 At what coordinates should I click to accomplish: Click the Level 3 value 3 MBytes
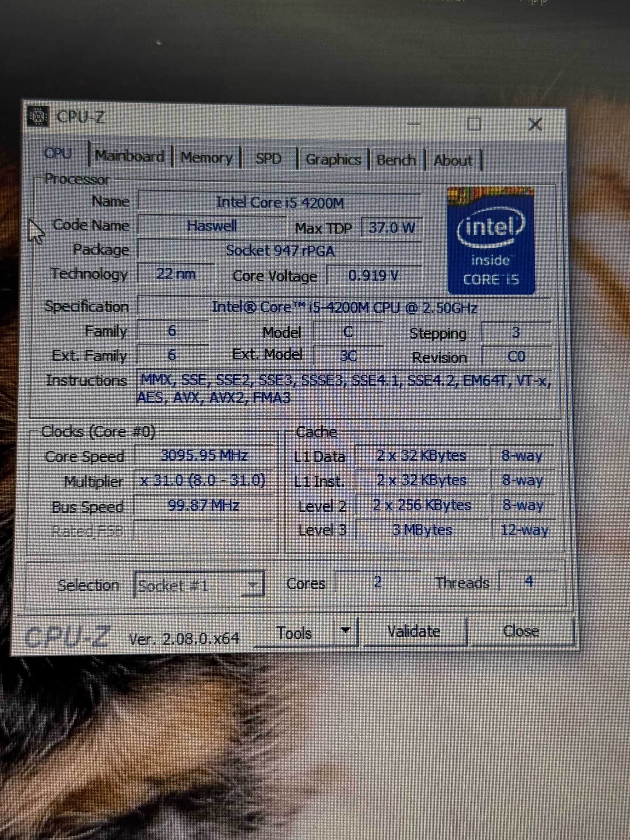click(422, 530)
